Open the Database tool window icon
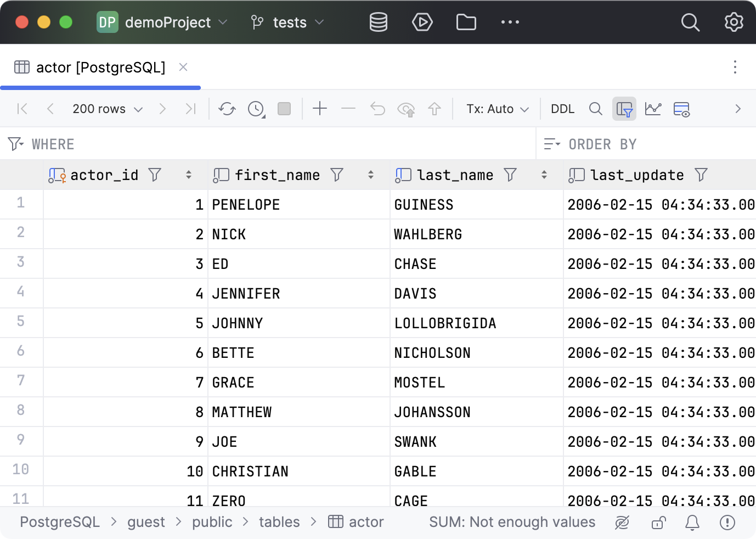 [x=378, y=23]
